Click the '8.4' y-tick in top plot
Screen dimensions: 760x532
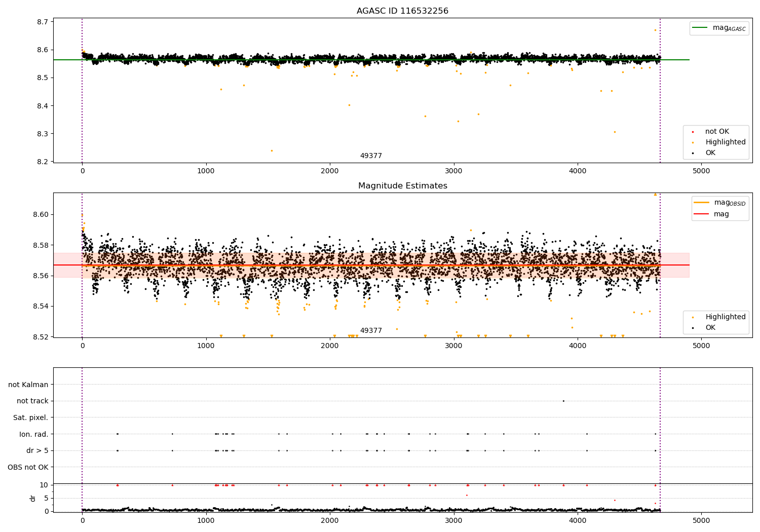point(42,106)
